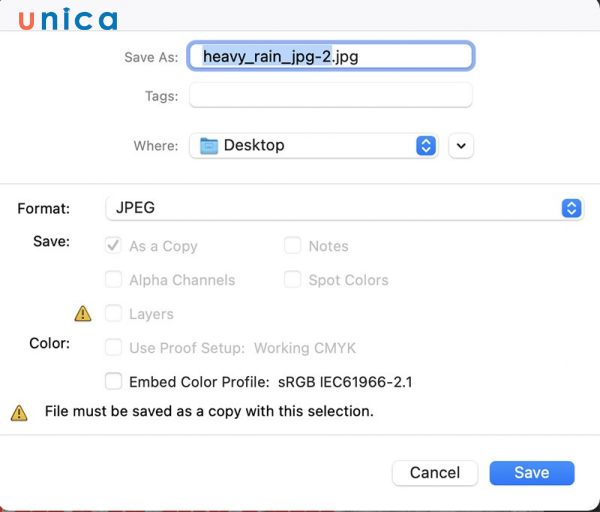
Task: Click the file-copy warning message text
Action: [209, 411]
